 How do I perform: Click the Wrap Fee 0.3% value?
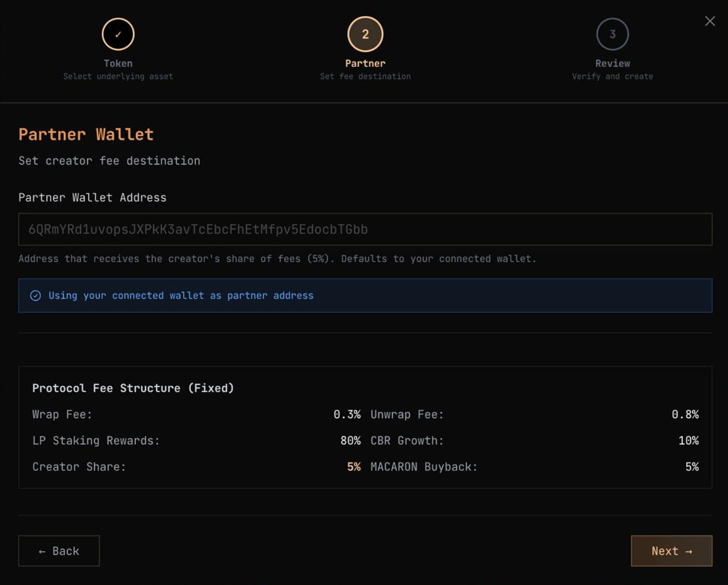click(346, 414)
